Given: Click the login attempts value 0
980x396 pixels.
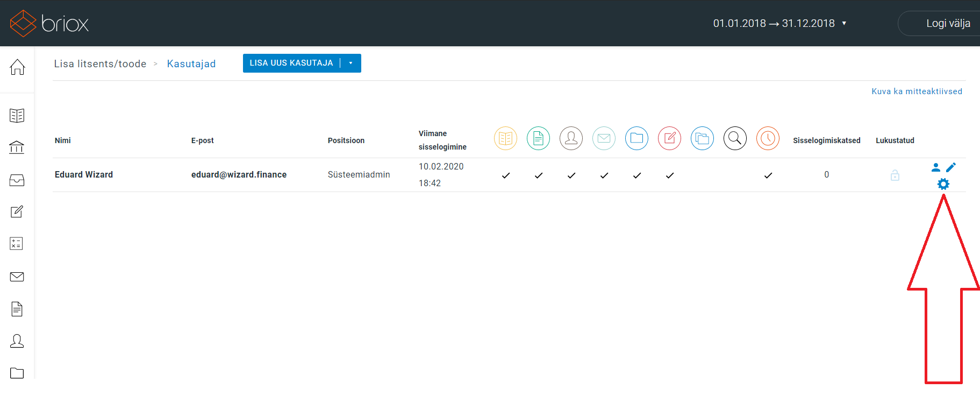Looking at the screenshot, I should 827,174.
